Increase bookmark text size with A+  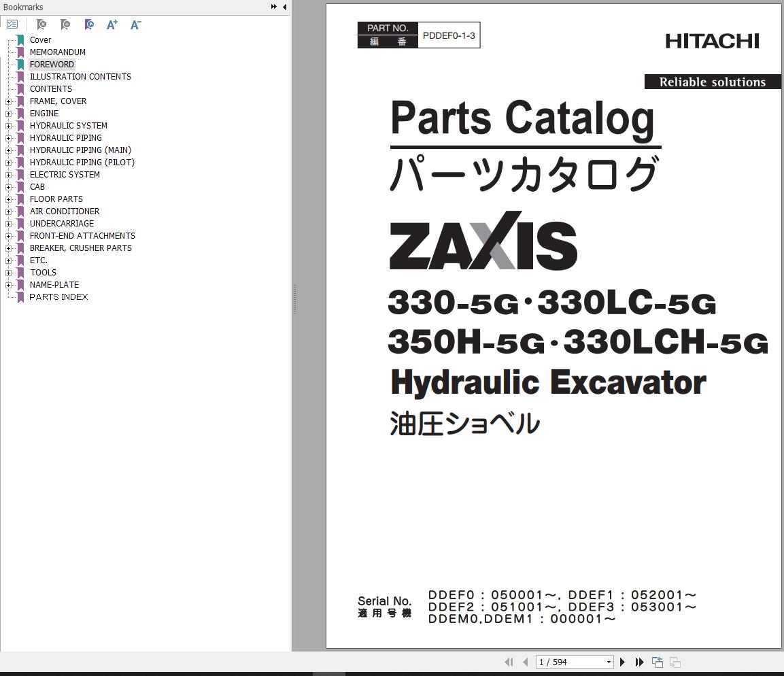pos(112,24)
